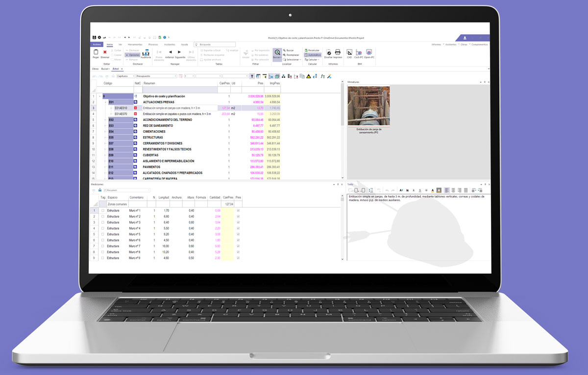The width and height of the screenshot is (588, 375).
Task: Launch the Cost-IFC icon
Action: coord(359,52)
